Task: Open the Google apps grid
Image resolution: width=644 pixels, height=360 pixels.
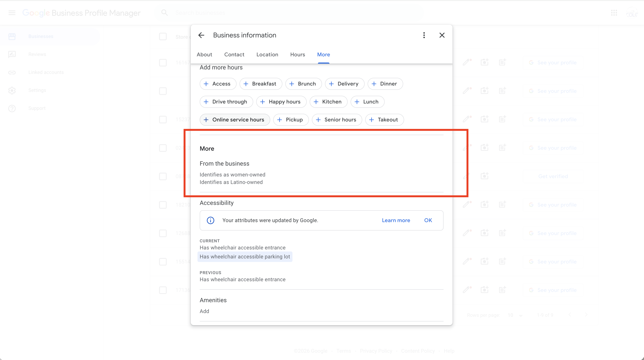Action: click(614, 13)
